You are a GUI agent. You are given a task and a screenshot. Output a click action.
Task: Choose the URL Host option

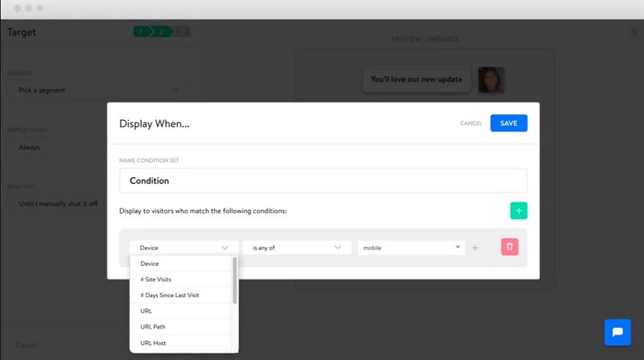click(x=180, y=343)
